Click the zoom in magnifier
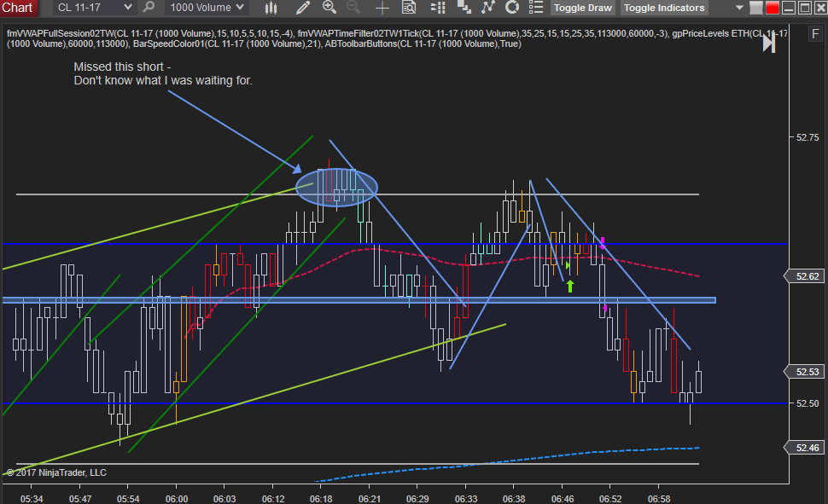The image size is (828, 504). pyautogui.click(x=329, y=8)
